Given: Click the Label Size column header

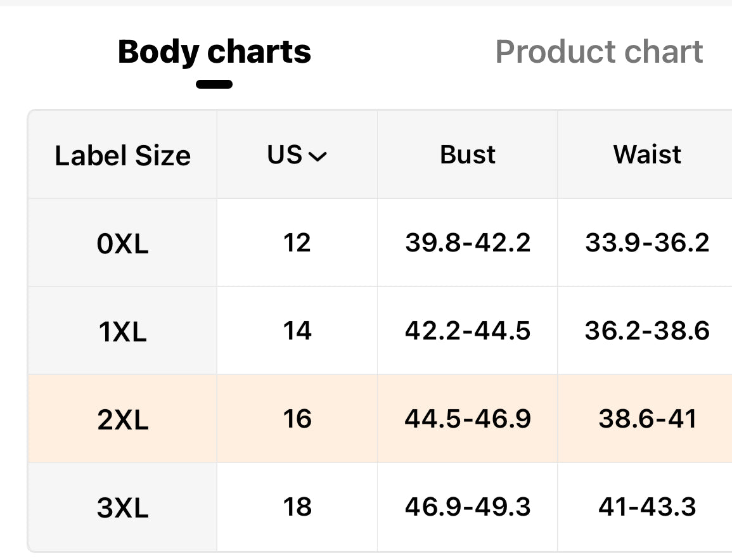Looking at the screenshot, I should coord(122,155).
